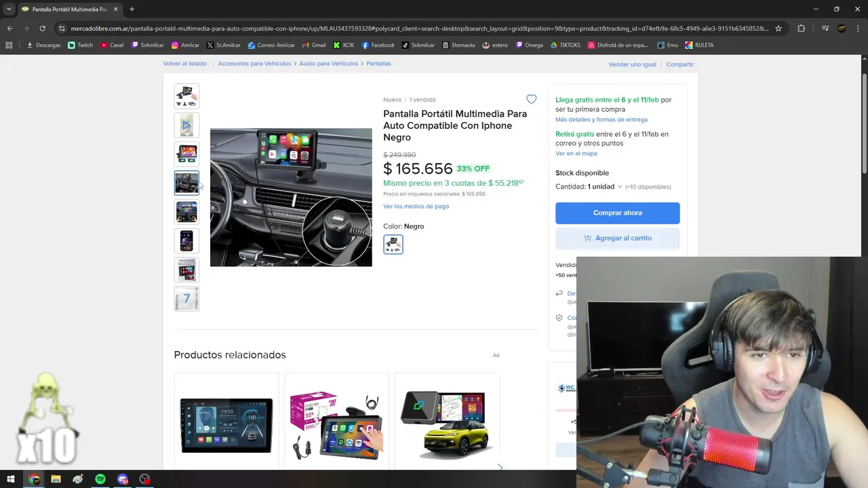Click Volver al listado link
Image resolution: width=868 pixels, height=488 pixels.
184,64
